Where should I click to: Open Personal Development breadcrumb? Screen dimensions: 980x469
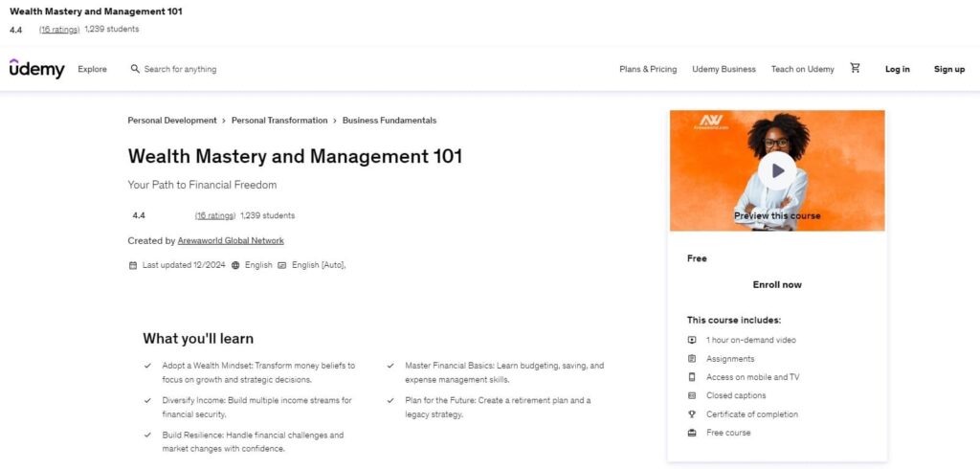click(x=172, y=121)
